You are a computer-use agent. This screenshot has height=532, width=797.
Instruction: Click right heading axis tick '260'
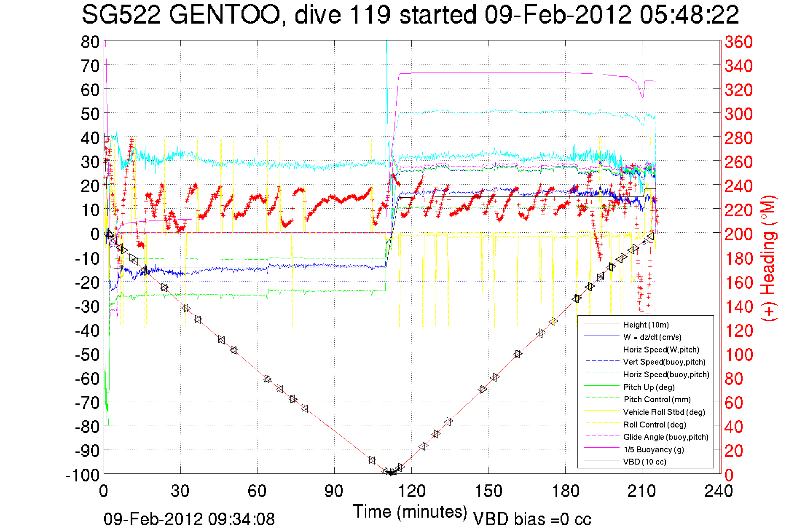point(738,162)
